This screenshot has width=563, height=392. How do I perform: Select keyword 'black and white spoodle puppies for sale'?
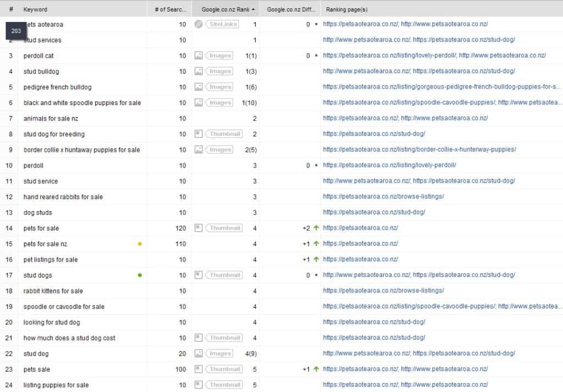click(82, 103)
